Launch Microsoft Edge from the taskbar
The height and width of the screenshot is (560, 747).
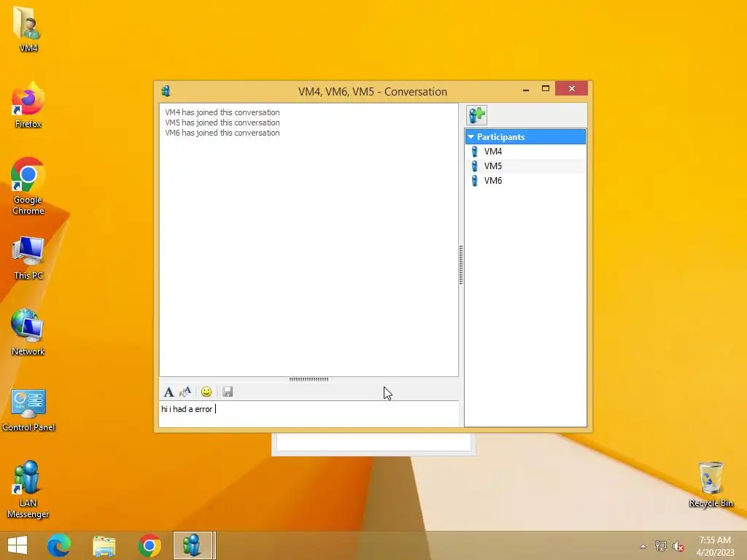59,545
